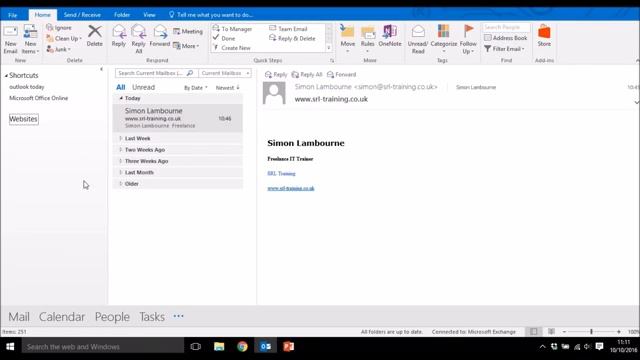The height and width of the screenshot is (360, 640).
Task: Open the SRL Training link in the email
Action: (x=281, y=173)
